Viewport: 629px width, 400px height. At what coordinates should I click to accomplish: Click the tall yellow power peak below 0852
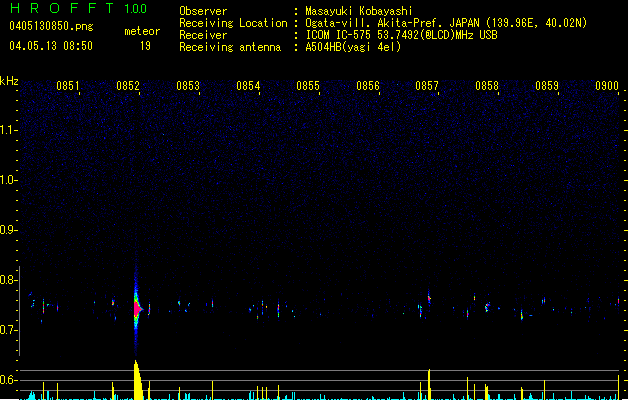138,380
